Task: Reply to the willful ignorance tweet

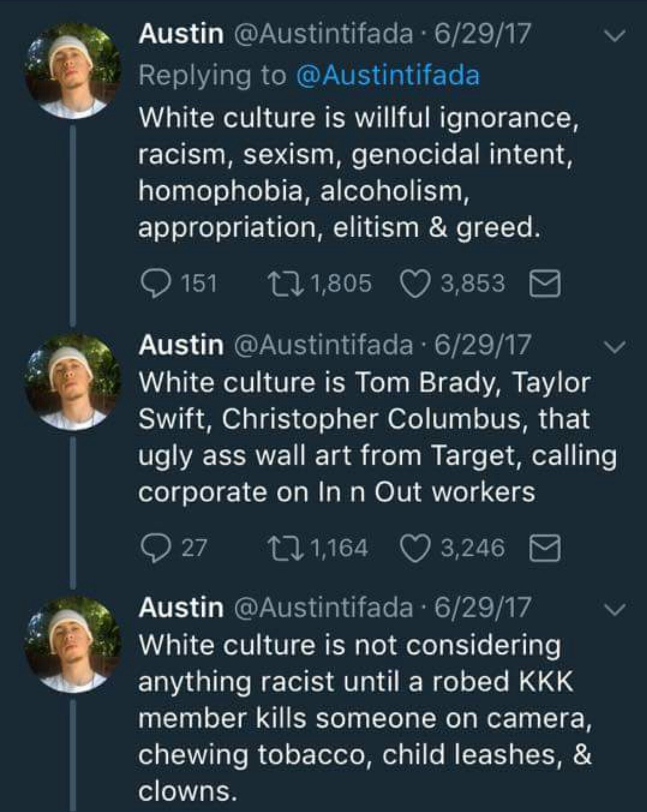Action: click(x=157, y=283)
